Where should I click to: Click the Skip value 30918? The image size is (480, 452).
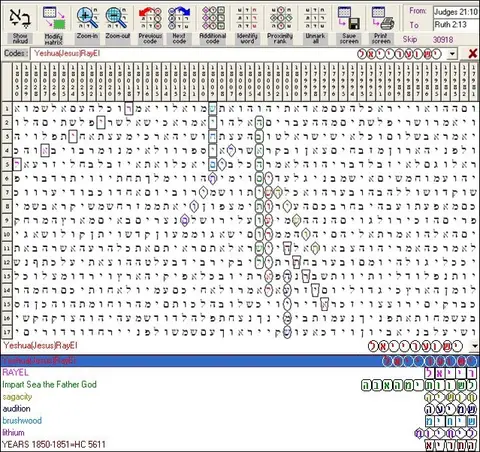[443, 39]
